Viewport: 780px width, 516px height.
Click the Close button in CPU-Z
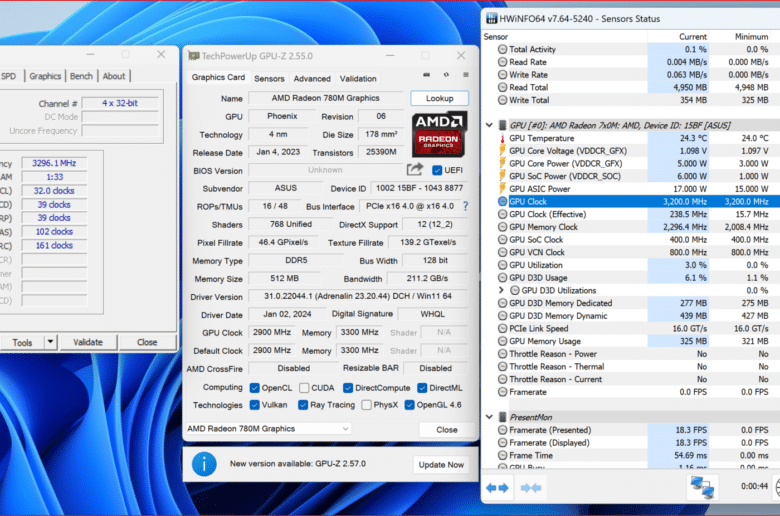tap(147, 342)
